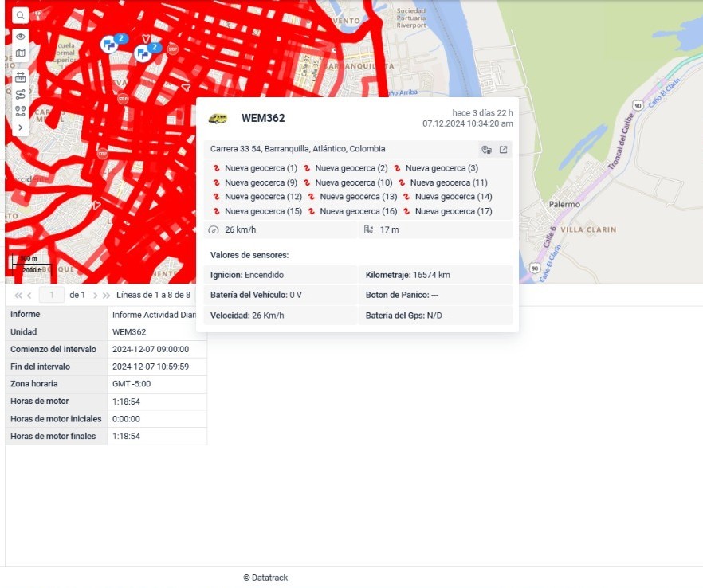Select the routing tool icon

point(20,94)
